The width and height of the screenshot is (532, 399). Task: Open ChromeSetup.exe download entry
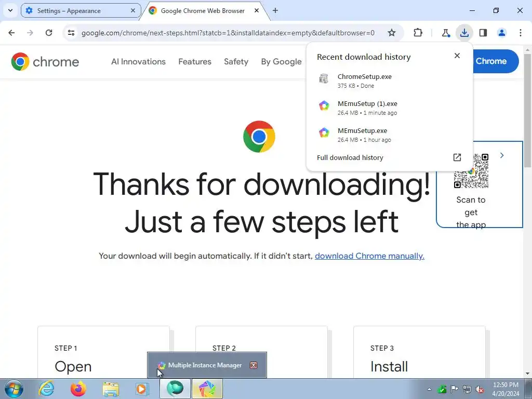[390, 81]
